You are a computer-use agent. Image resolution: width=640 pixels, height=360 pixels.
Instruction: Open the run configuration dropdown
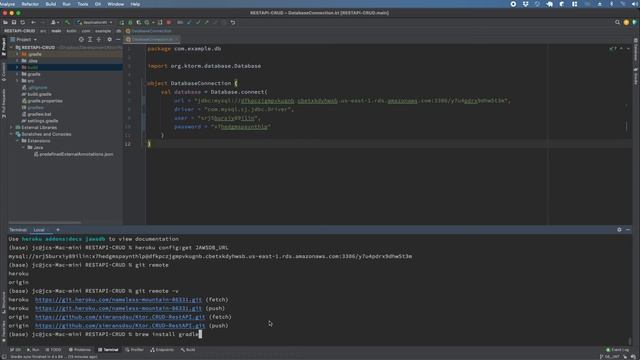pyautogui.click(x=95, y=22)
